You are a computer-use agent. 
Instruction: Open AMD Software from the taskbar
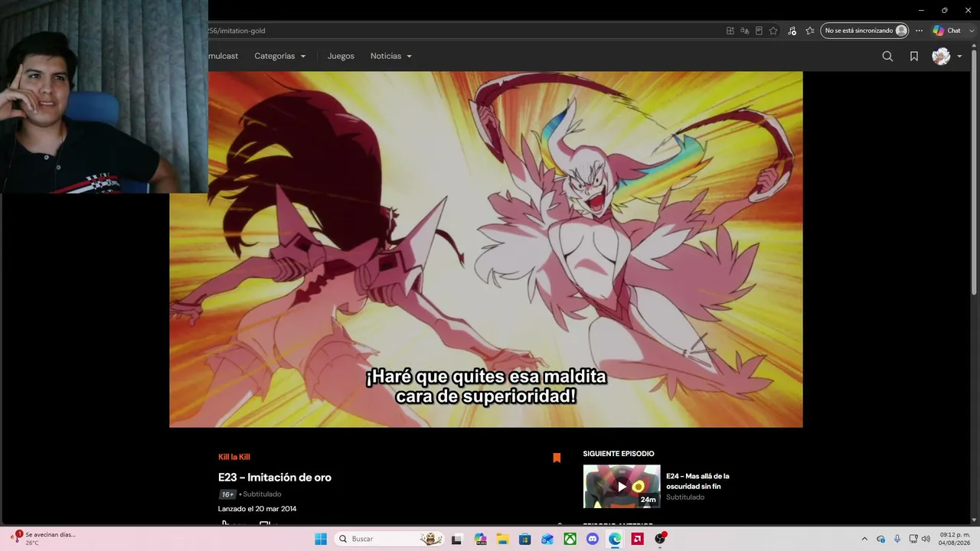[637, 539]
